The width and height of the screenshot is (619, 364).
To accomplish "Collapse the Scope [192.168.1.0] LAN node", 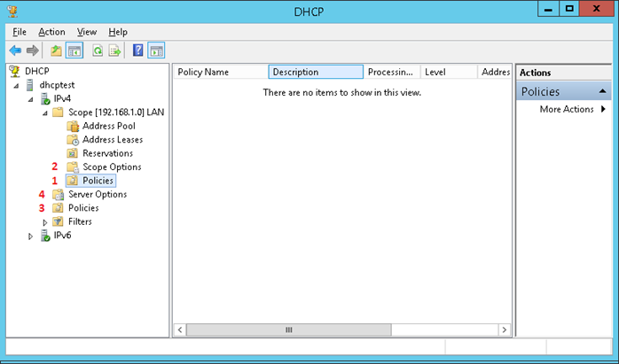I will pos(45,113).
